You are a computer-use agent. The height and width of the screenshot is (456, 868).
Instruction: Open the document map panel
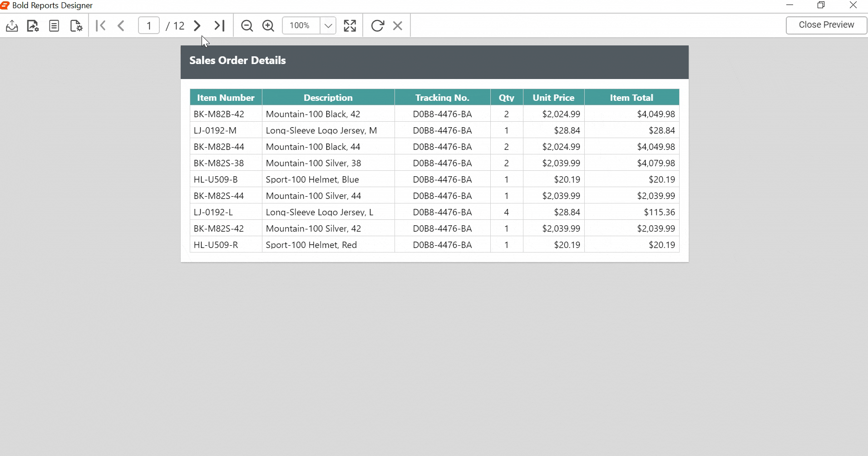pyautogui.click(x=54, y=25)
